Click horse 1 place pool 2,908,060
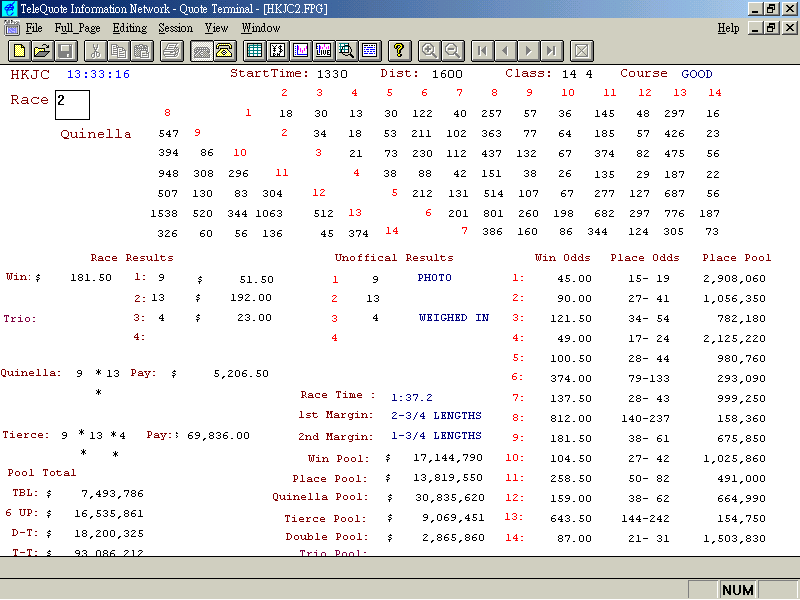Viewport: 800px width, 600px height. 734,279
